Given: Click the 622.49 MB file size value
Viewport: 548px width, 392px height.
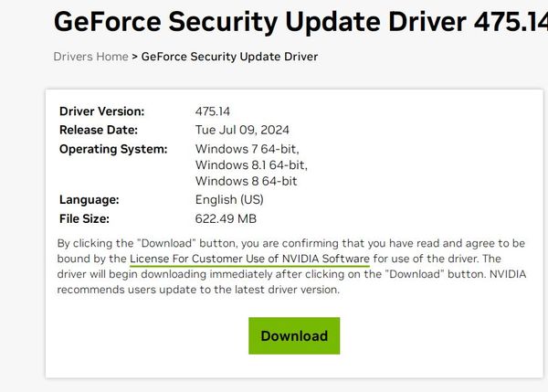Looking at the screenshot, I should pos(226,218).
